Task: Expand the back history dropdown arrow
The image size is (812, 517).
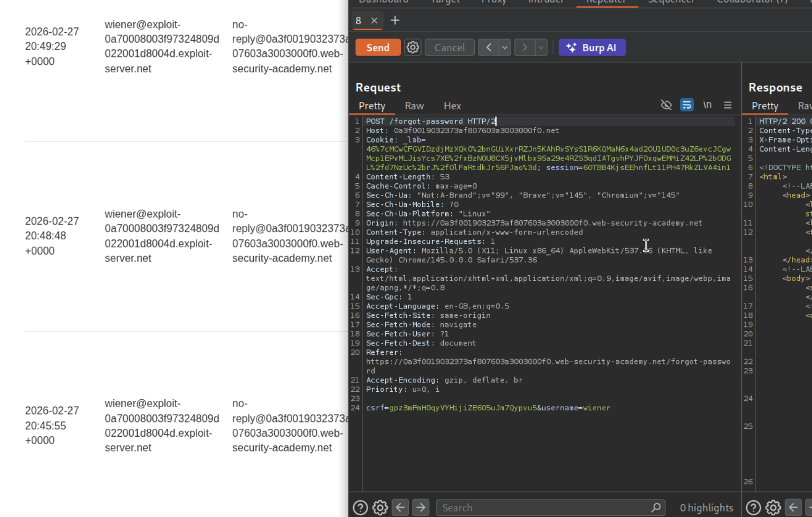Action: (x=505, y=48)
